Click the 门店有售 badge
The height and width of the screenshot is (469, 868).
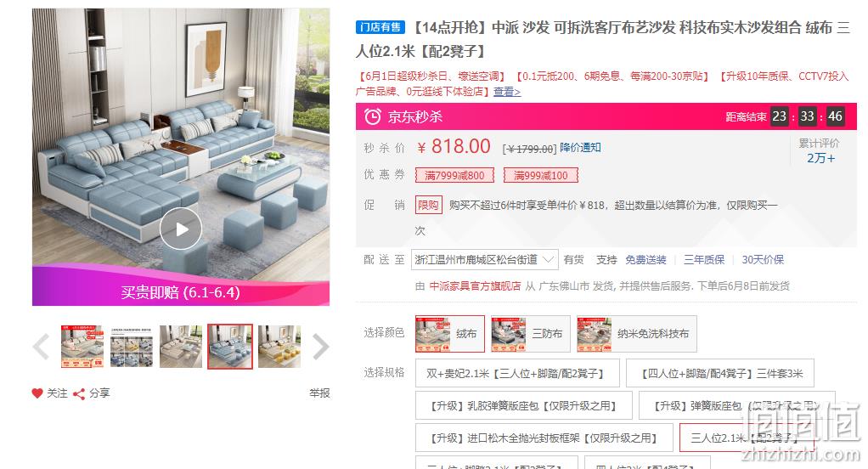point(380,26)
